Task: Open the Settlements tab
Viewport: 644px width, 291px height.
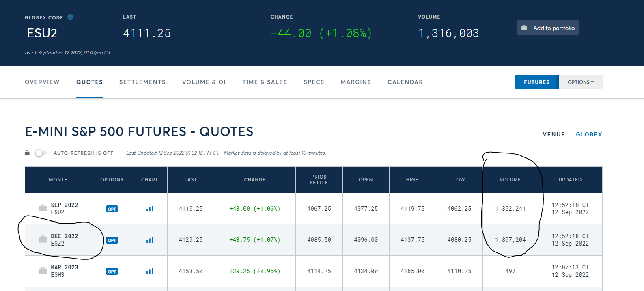Action: (142, 82)
